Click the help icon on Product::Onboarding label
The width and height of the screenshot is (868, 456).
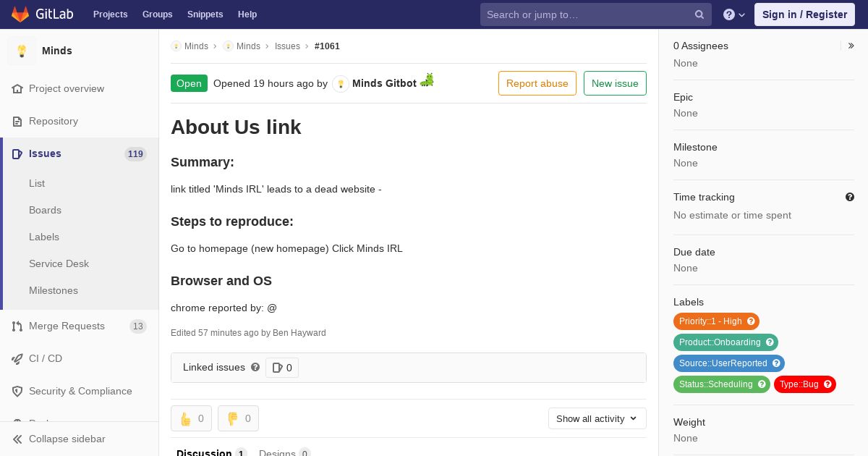click(770, 342)
